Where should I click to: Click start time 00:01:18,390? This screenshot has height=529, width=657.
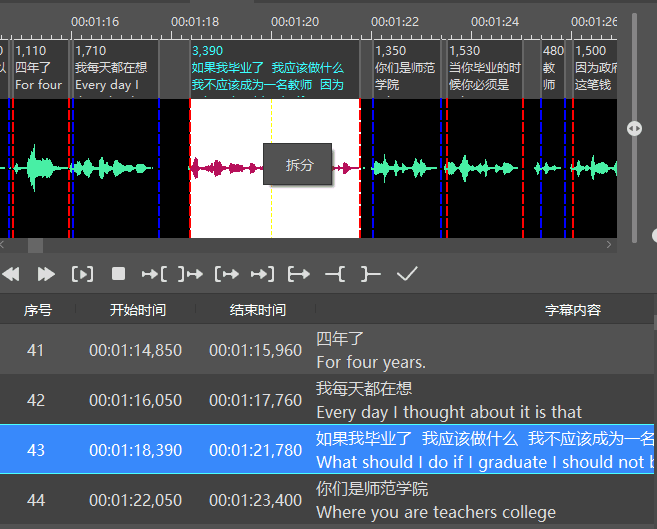coord(135,450)
